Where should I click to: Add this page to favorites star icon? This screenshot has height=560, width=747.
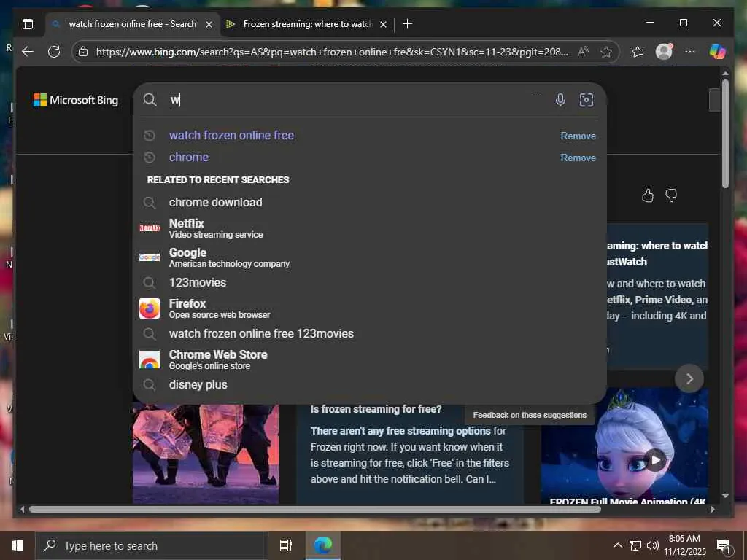[x=606, y=52]
